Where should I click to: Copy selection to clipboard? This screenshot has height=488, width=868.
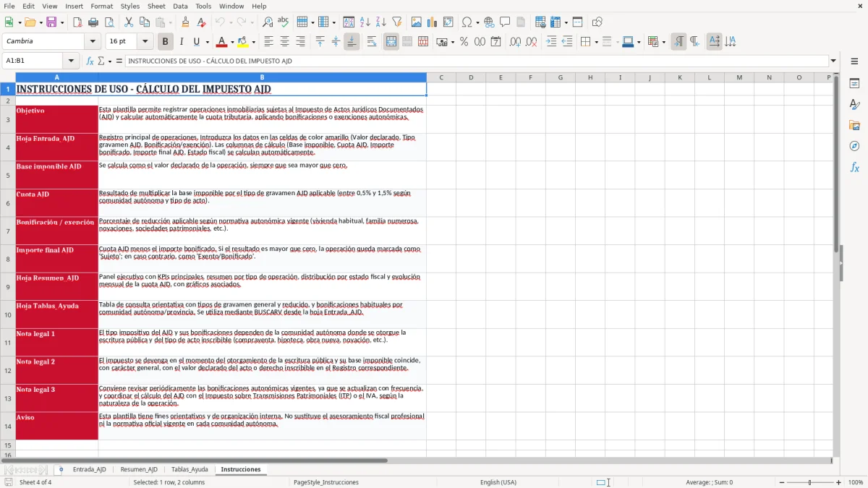(x=145, y=22)
